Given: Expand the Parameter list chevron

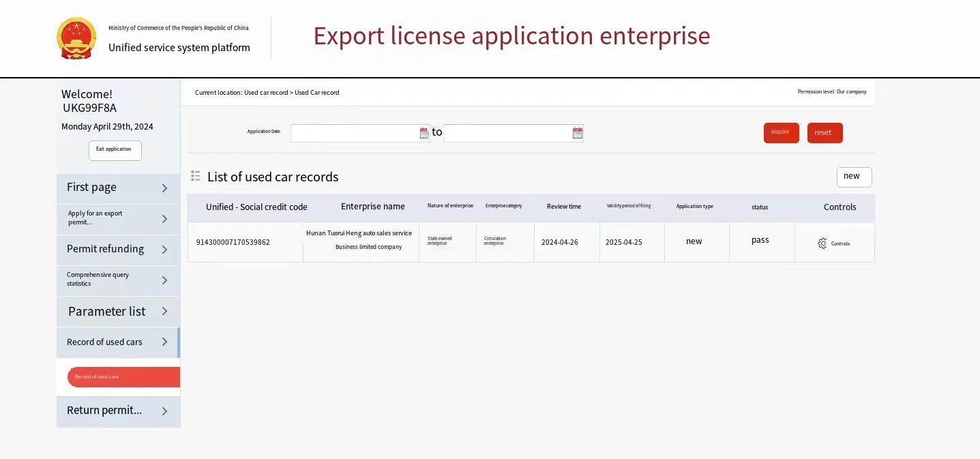Looking at the screenshot, I should coord(164,311).
